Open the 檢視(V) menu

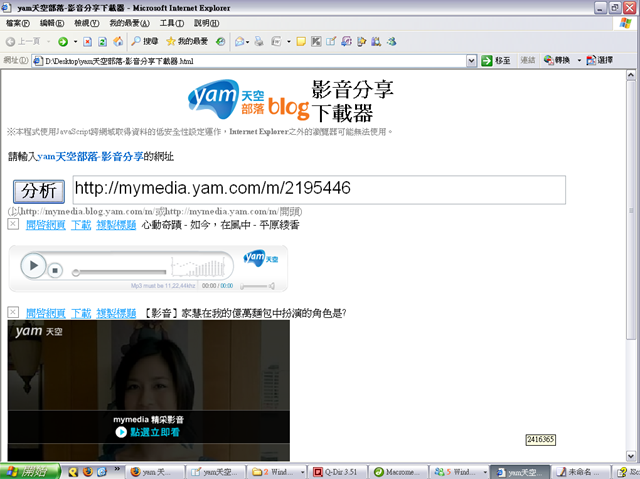pos(87,23)
